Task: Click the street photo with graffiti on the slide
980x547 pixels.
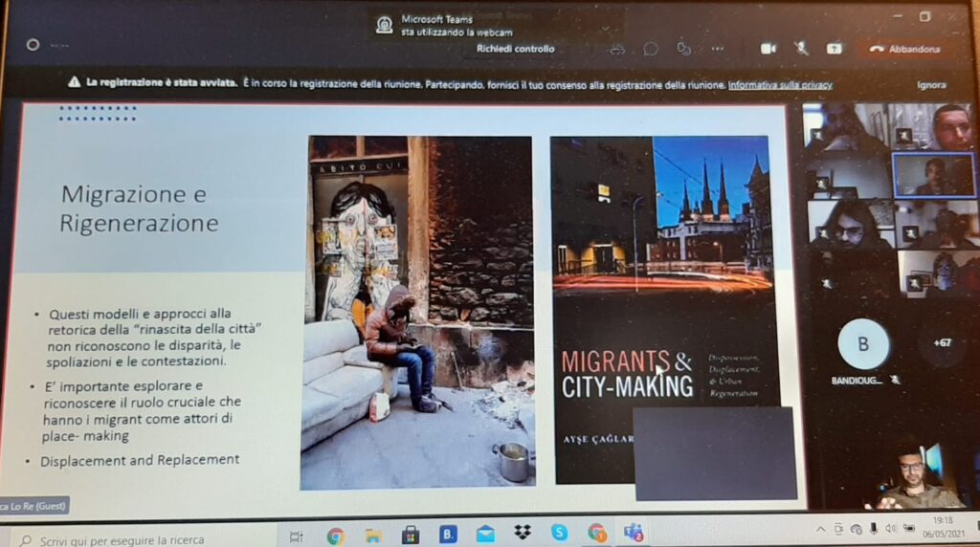Action: (x=417, y=312)
